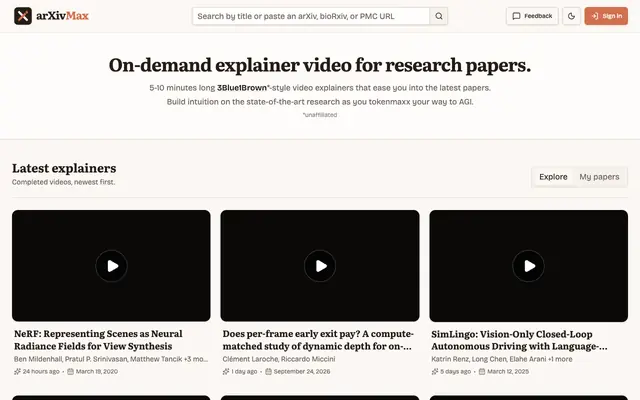Toggle dark mode with moon icon
Screen dimensions: 640x400
(571, 16)
